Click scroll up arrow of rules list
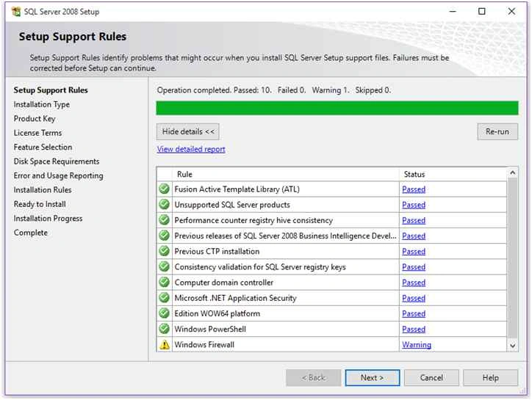Viewport: 532px width, 400px height. (513, 173)
